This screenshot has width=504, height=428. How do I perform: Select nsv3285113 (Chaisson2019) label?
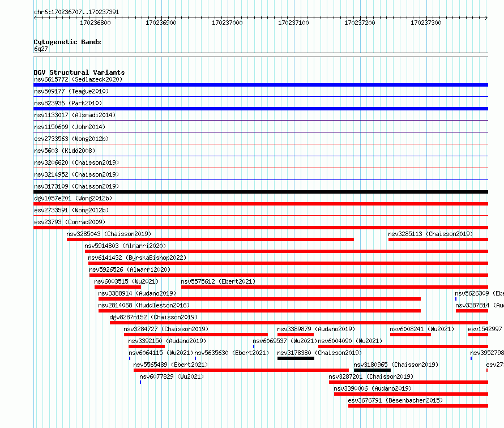[430, 234]
